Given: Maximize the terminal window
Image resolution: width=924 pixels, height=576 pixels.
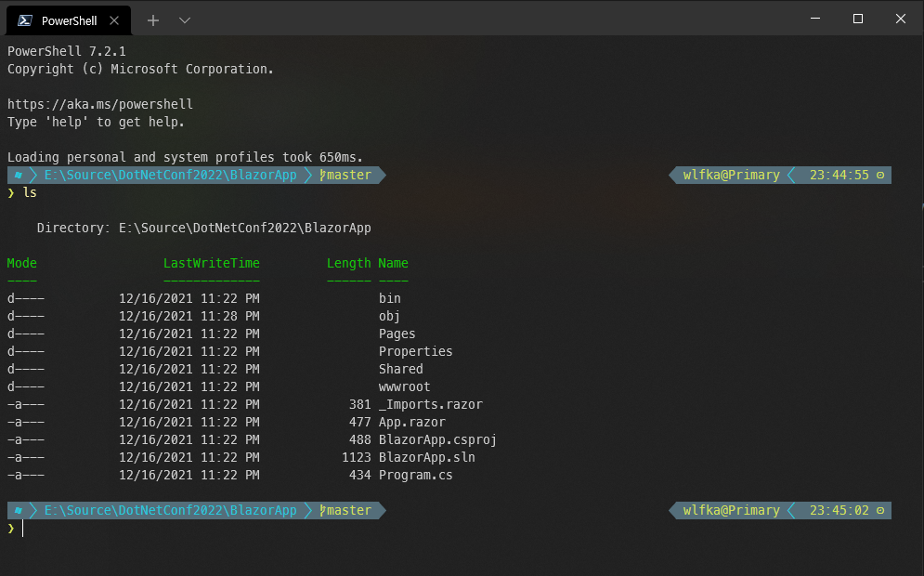Looking at the screenshot, I should pyautogui.click(x=858, y=19).
